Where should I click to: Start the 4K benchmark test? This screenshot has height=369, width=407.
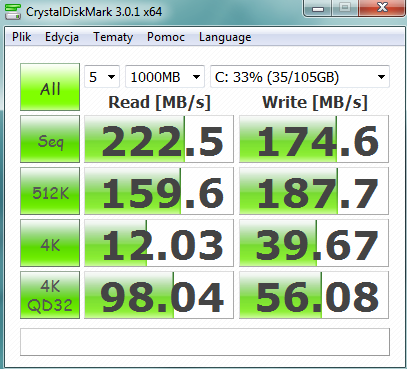50,243
